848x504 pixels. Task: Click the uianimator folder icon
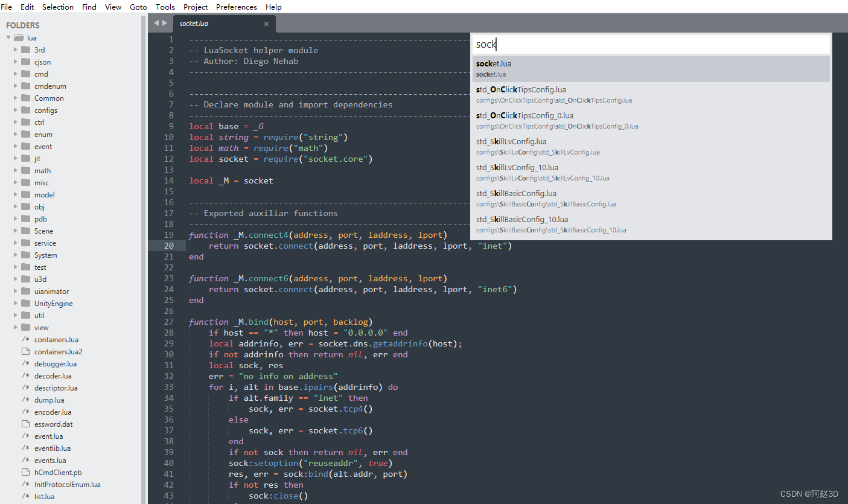pos(25,291)
